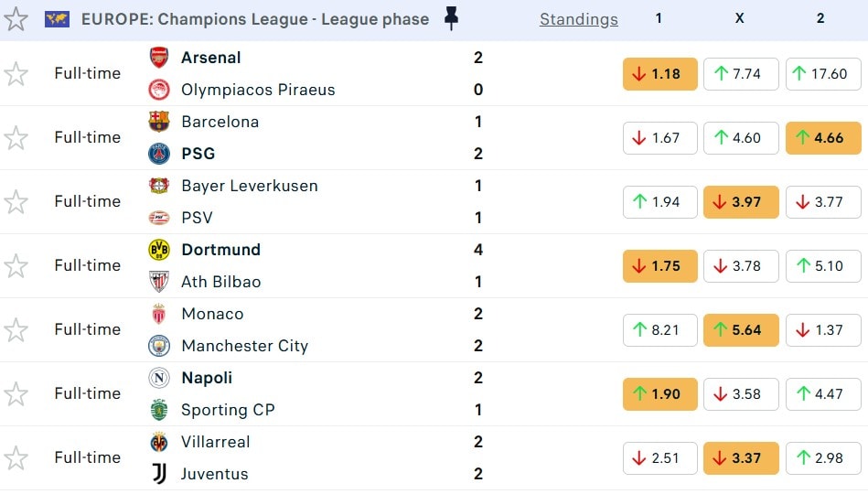The image size is (868, 494).
Task: Click the Arsenal club crest
Action: tap(159, 58)
